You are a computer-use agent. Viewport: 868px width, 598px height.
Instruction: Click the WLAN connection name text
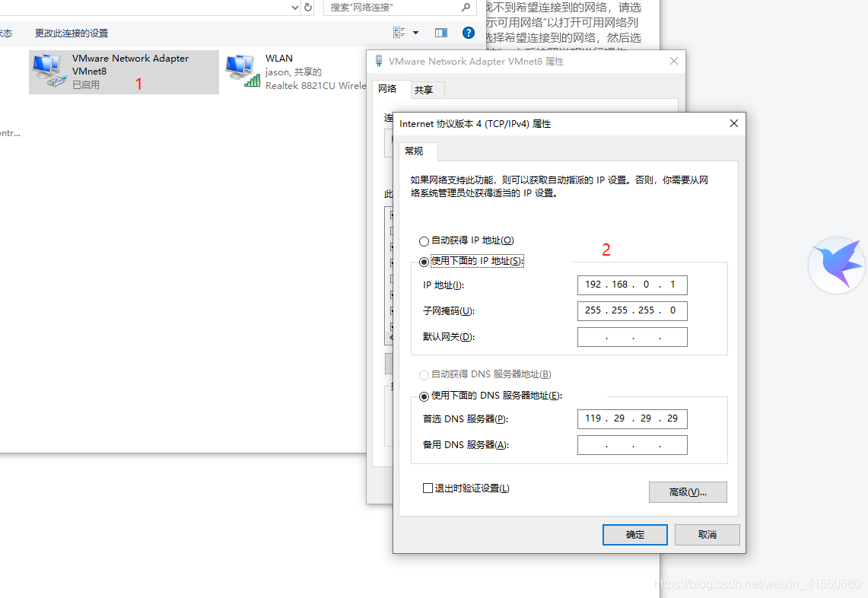coord(279,58)
